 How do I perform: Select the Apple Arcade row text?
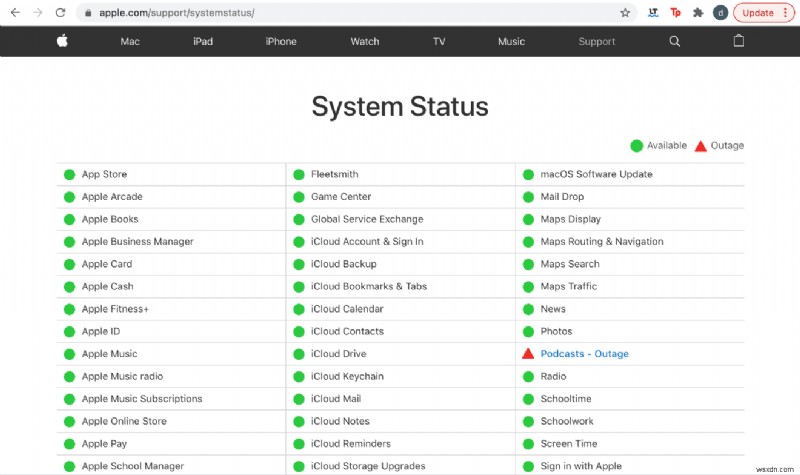(x=112, y=196)
